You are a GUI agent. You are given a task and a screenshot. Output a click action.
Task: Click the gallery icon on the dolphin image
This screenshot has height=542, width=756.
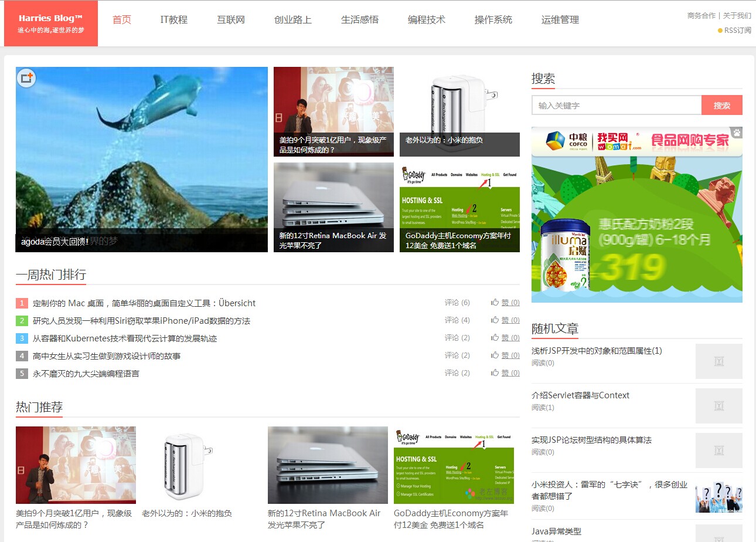pos(26,78)
